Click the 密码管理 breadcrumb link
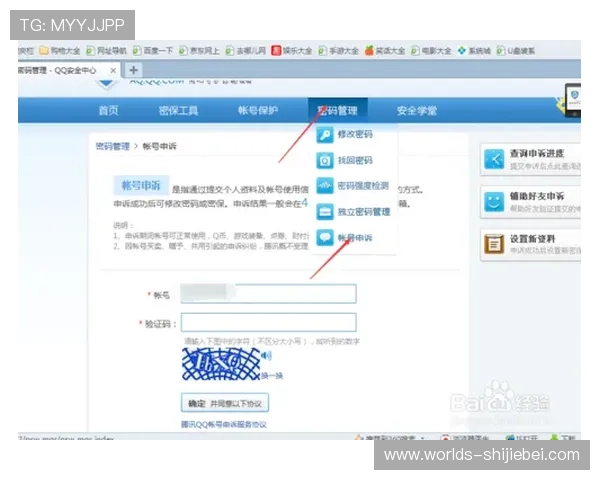Screen dimensions: 600x480 click(112, 146)
